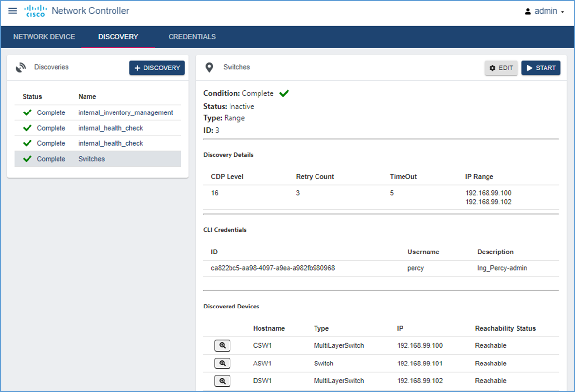Open the hamburger navigation menu
This screenshot has height=392, width=575.
(x=13, y=11)
